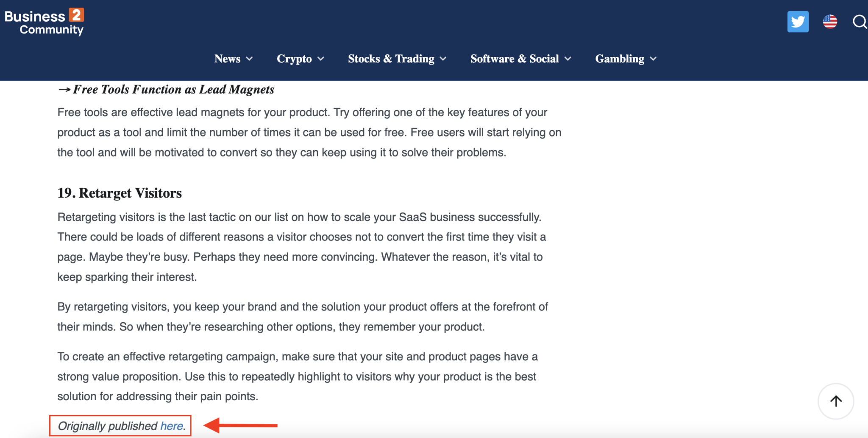Open the News menu item
The width and height of the screenshot is (868, 438).
(227, 59)
